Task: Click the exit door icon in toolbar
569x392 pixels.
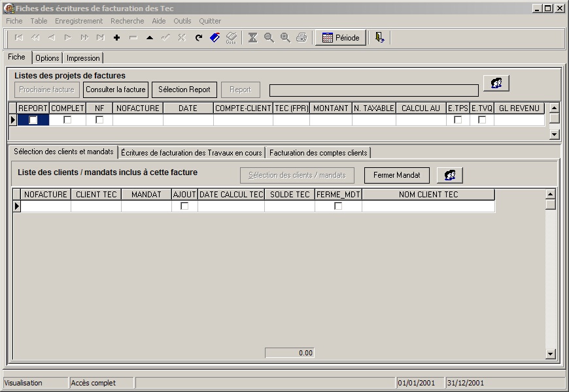Action: pyautogui.click(x=379, y=38)
